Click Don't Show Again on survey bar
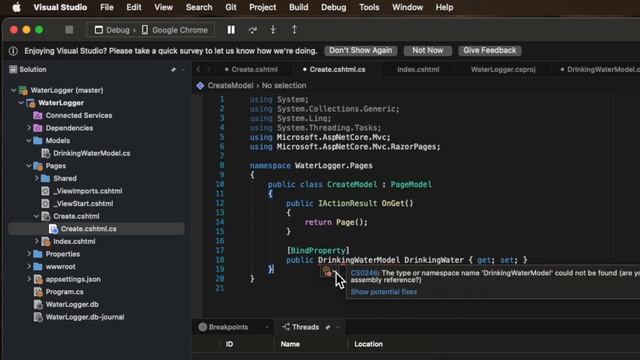The height and width of the screenshot is (360, 640). pyautogui.click(x=360, y=51)
